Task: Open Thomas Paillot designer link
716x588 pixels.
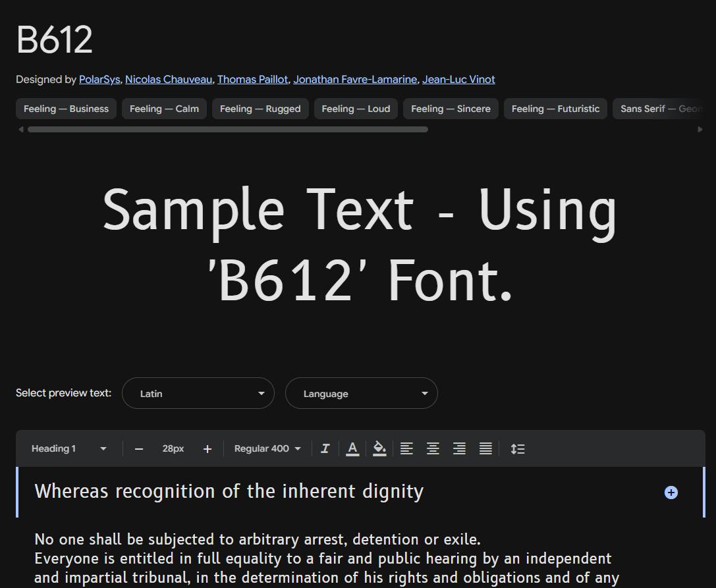Action: click(x=252, y=80)
